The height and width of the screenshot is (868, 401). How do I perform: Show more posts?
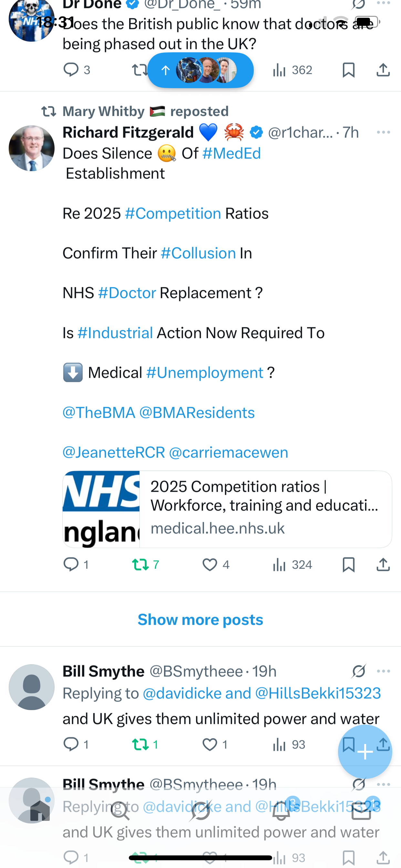(200, 619)
